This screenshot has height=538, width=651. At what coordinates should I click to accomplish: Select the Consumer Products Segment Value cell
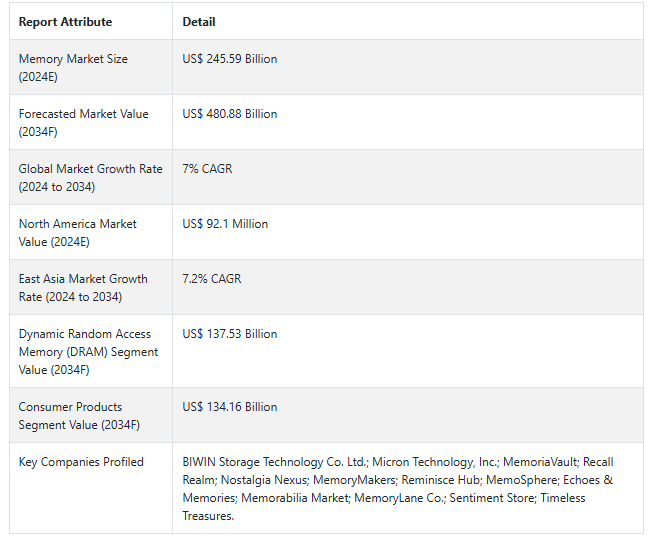(91, 415)
